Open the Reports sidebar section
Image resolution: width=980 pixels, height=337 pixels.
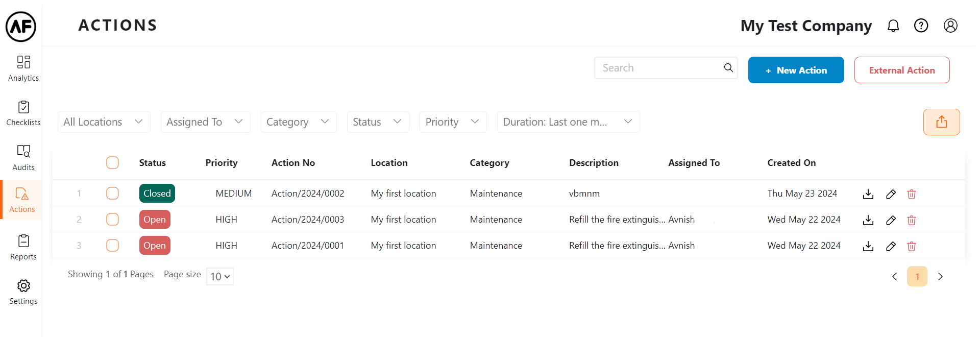[23, 247]
